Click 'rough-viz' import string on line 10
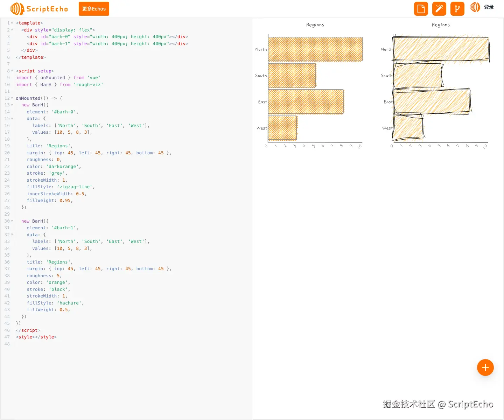 pyautogui.click(x=88, y=85)
